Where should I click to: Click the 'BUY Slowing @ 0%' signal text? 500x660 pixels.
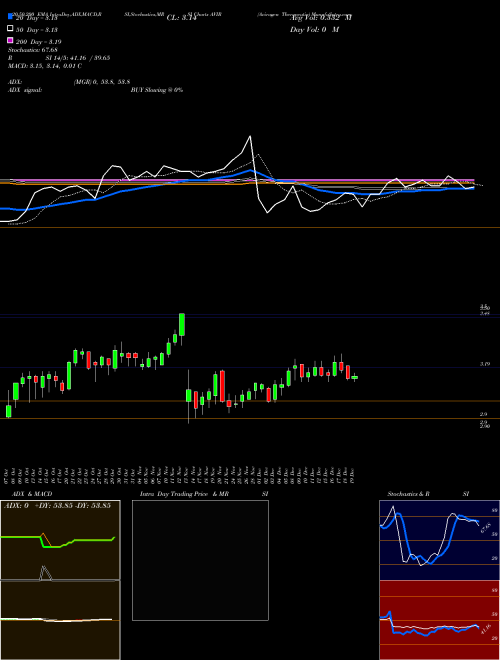[157, 90]
